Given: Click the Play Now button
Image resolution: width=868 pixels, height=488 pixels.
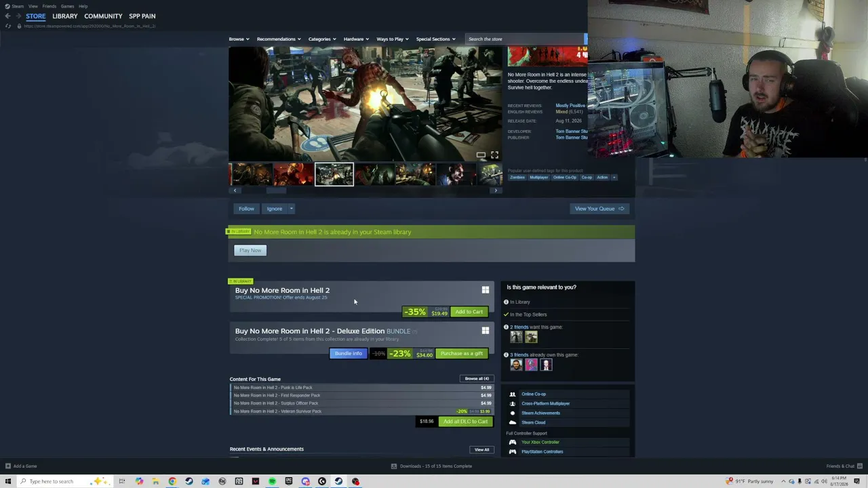Looking at the screenshot, I should click(250, 251).
